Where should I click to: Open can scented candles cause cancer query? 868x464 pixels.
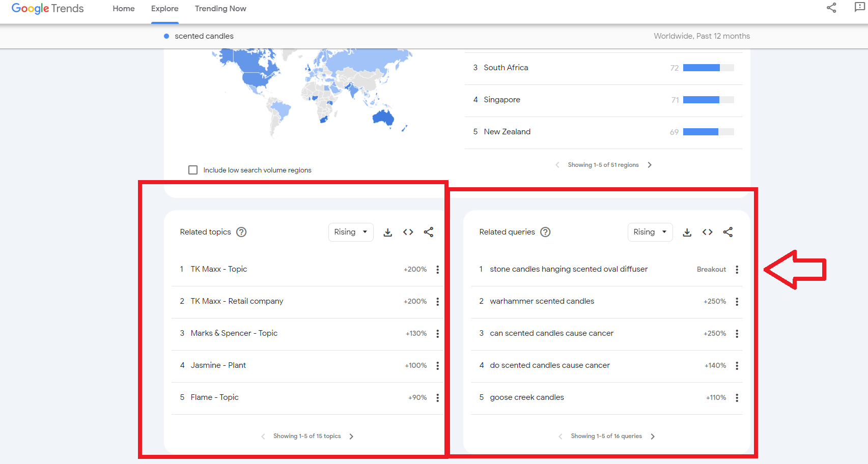click(x=552, y=333)
